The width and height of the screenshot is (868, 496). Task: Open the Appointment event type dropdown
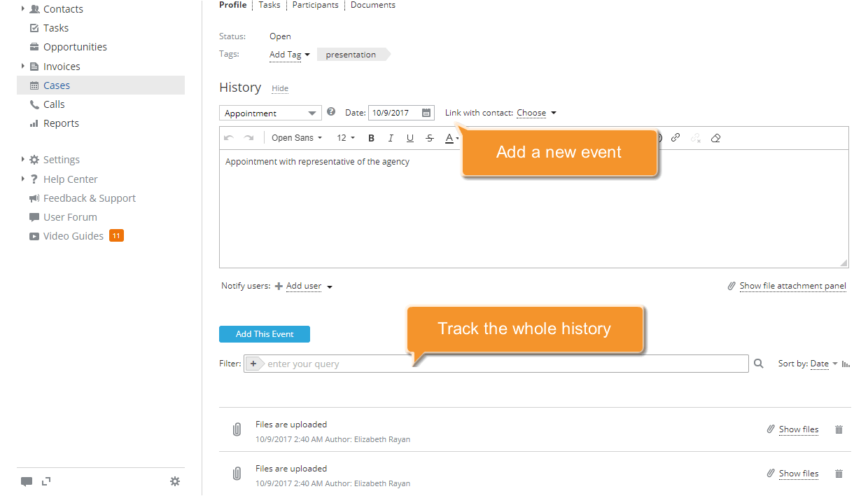coord(269,113)
